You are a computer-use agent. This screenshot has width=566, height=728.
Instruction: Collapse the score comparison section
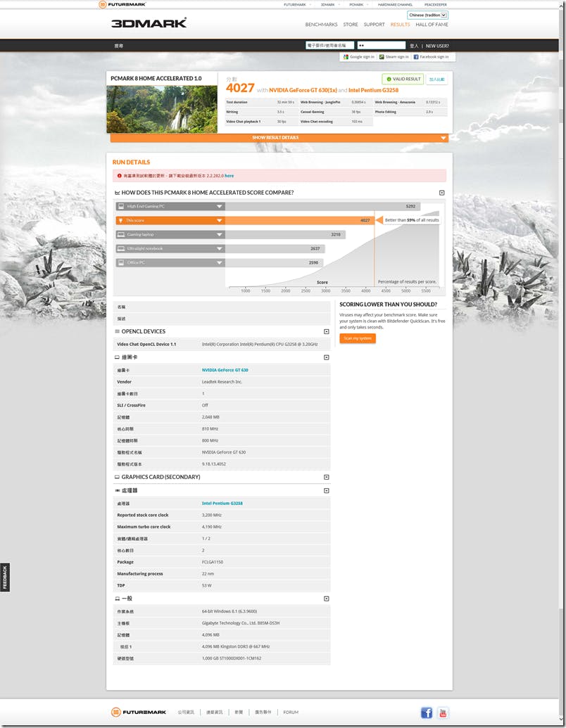click(x=442, y=193)
